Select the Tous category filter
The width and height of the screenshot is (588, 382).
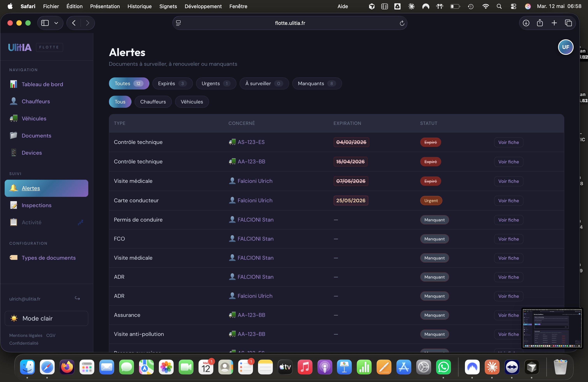120,102
